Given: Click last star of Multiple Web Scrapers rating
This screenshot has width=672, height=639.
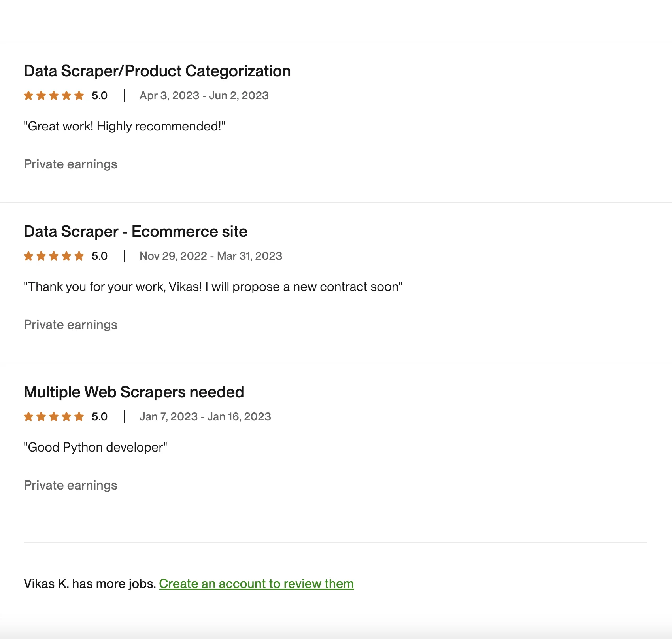Looking at the screenshot, I should [79, 417].
